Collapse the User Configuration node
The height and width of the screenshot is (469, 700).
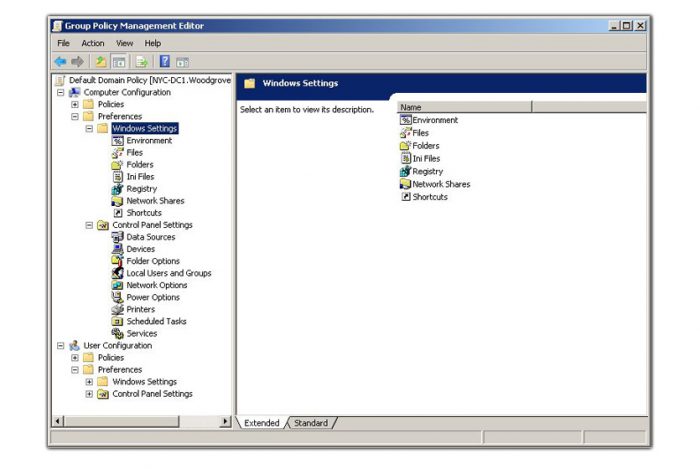(x=61, y=346)
